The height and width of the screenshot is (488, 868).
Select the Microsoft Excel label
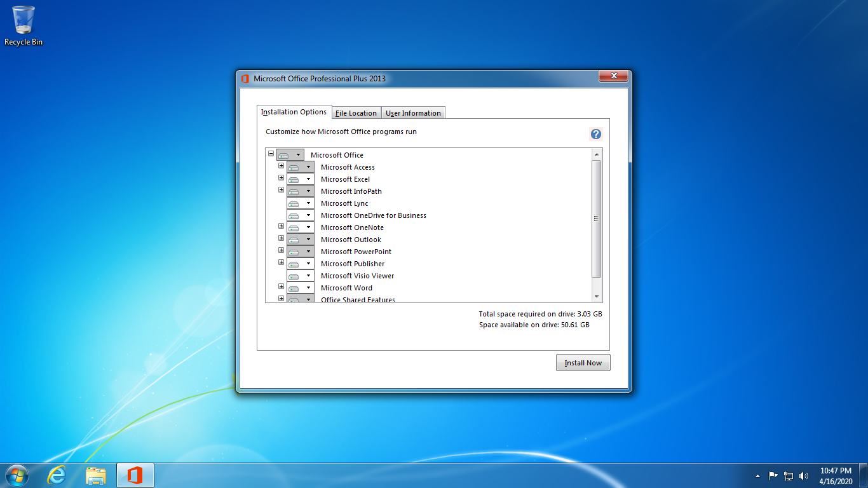(345, 179)
